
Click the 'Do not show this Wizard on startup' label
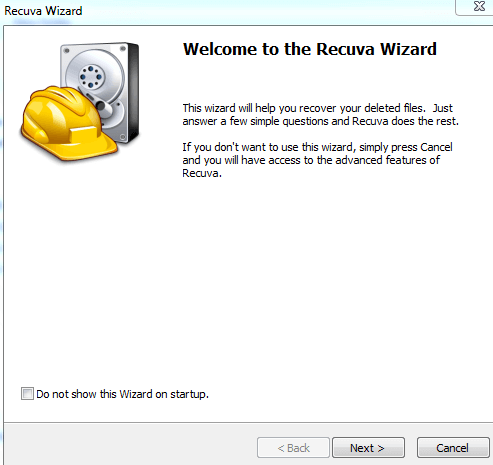[x=122, y=394]
